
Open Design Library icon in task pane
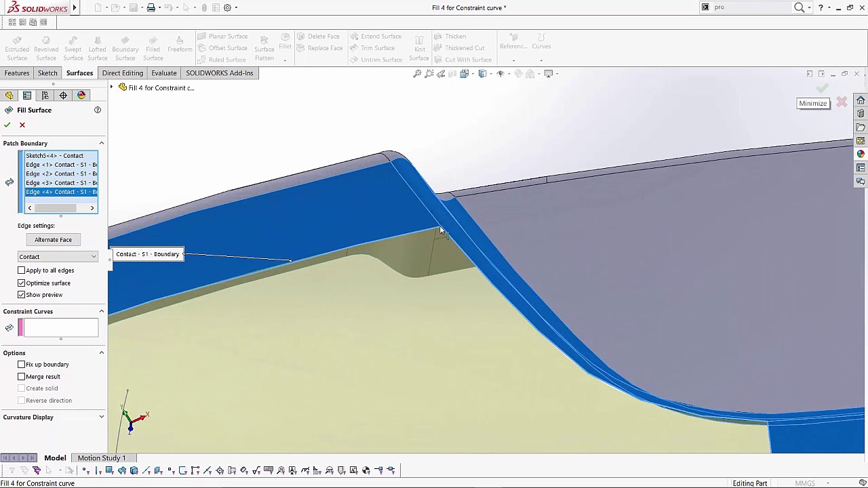[861, 114]
